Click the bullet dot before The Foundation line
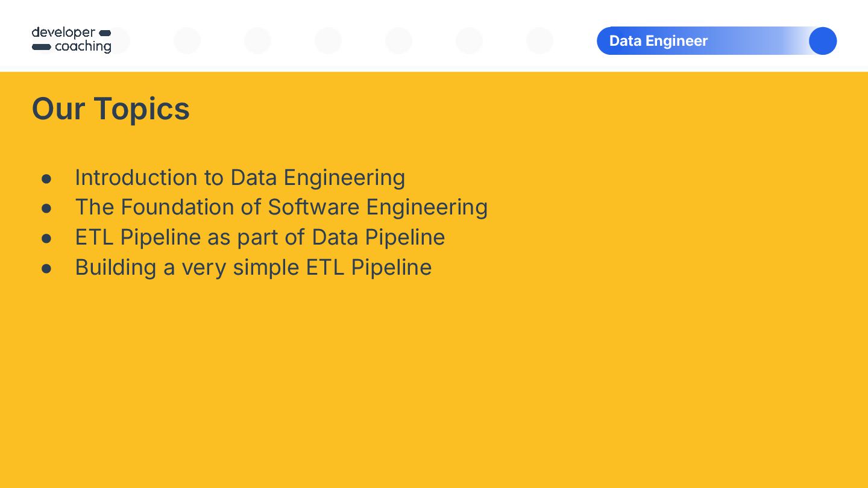Screen dimensions: 868x488 [x=46, y=208]
